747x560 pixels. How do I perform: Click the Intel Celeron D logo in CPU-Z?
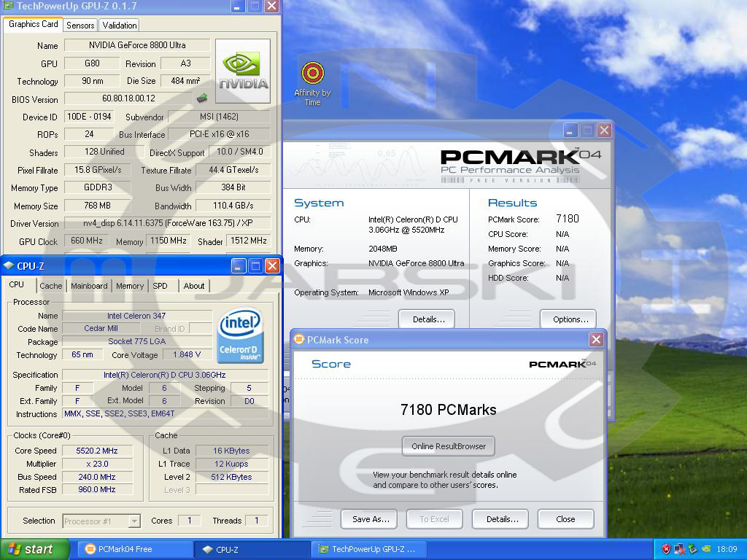click(x=241, y=336)
